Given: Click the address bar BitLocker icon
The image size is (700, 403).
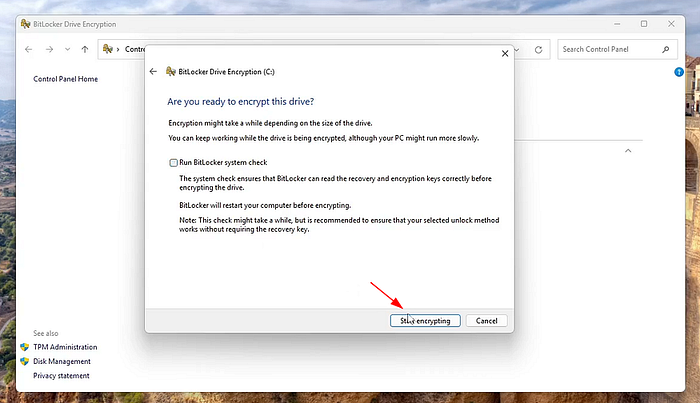Looking at the screenshot, I should point(108,49).
